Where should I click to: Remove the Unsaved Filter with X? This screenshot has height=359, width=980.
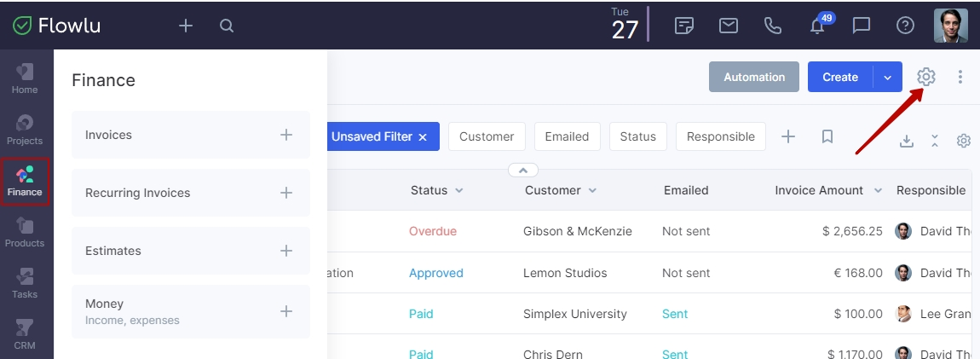423,137
